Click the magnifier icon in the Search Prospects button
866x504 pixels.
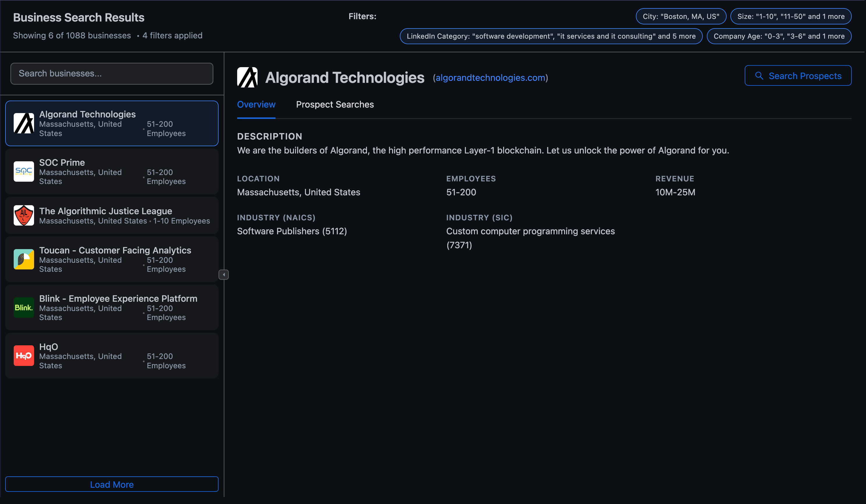(x=759, y=76)
